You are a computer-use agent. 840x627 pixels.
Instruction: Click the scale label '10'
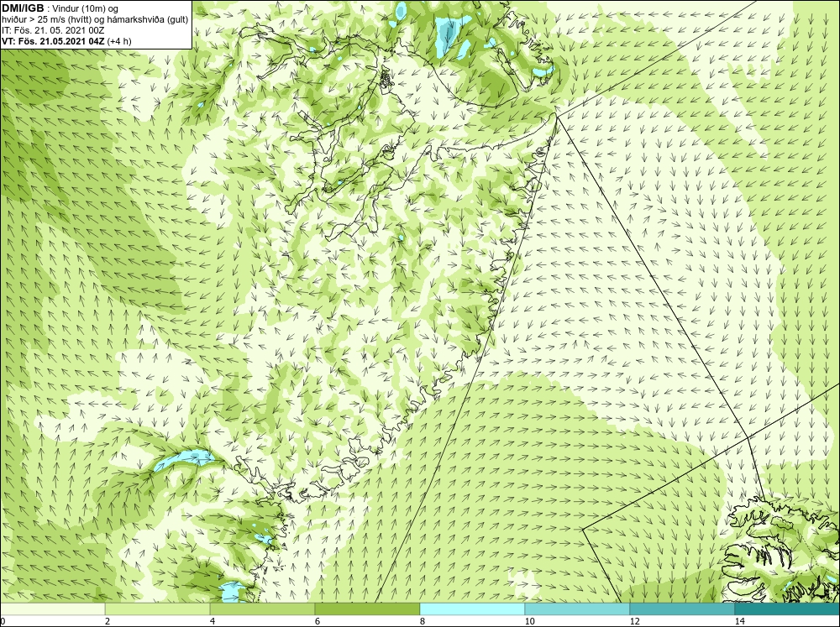pyautogui.click(x=530, y=621)
